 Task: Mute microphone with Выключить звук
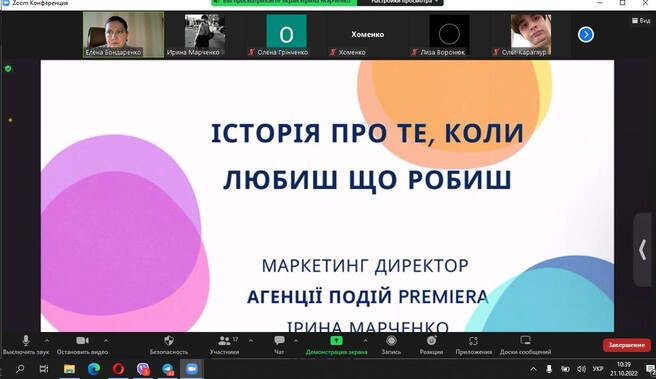coord(26,345)
